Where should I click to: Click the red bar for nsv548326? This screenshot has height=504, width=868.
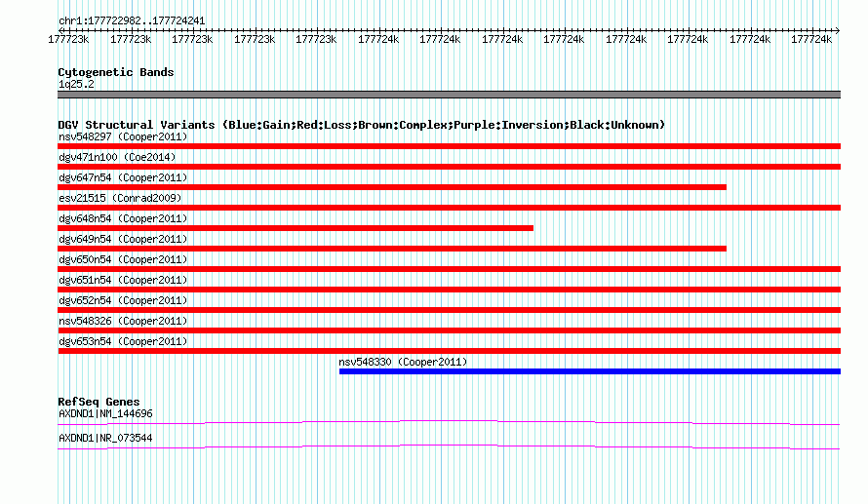click(x=449, y=330)
